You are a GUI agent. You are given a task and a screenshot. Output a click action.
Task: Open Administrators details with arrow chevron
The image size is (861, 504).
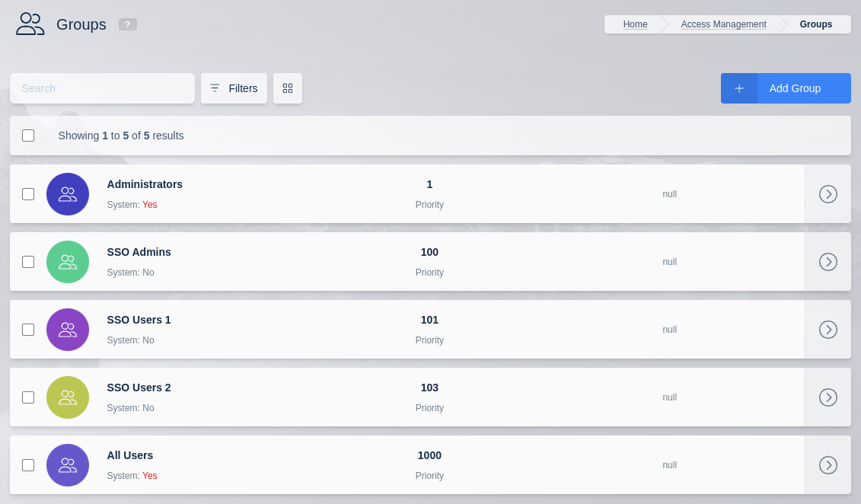pos(828,194)
